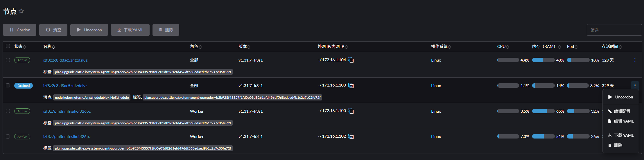644x160 pixels.
Task: Copy internal IP 172.16.1.100
Action: (351, 111)
